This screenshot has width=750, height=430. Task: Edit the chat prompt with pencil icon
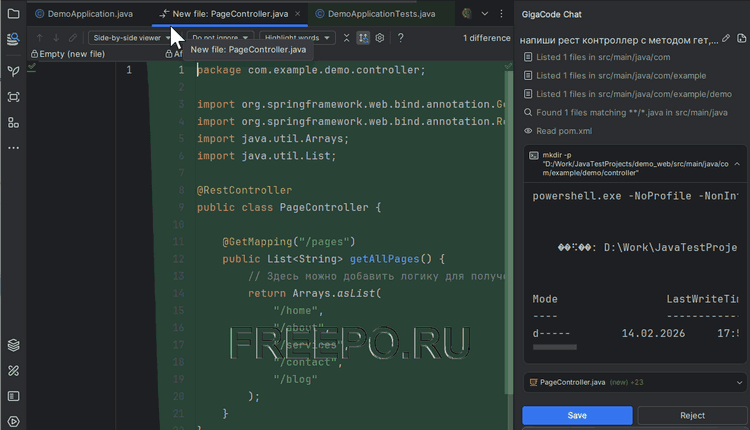725,38
